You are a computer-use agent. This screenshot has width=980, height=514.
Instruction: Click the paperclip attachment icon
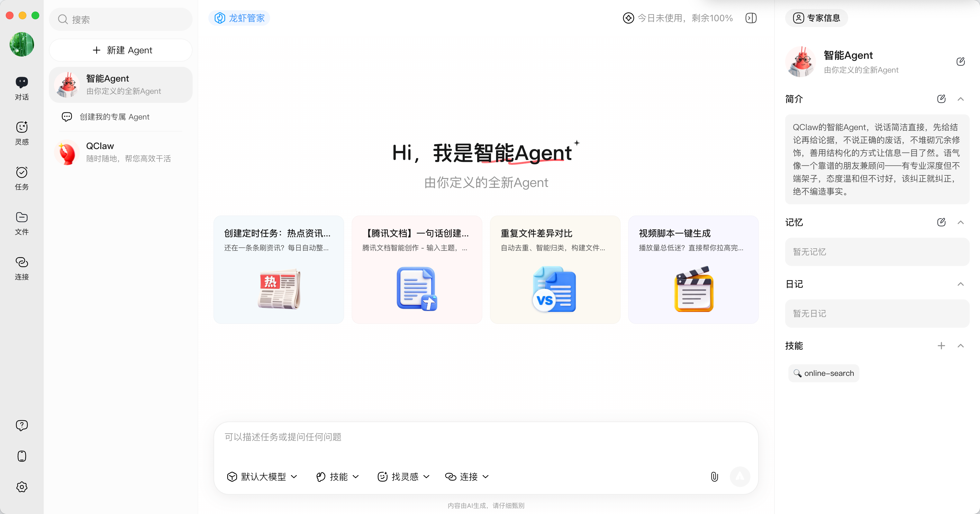[714, 476]
